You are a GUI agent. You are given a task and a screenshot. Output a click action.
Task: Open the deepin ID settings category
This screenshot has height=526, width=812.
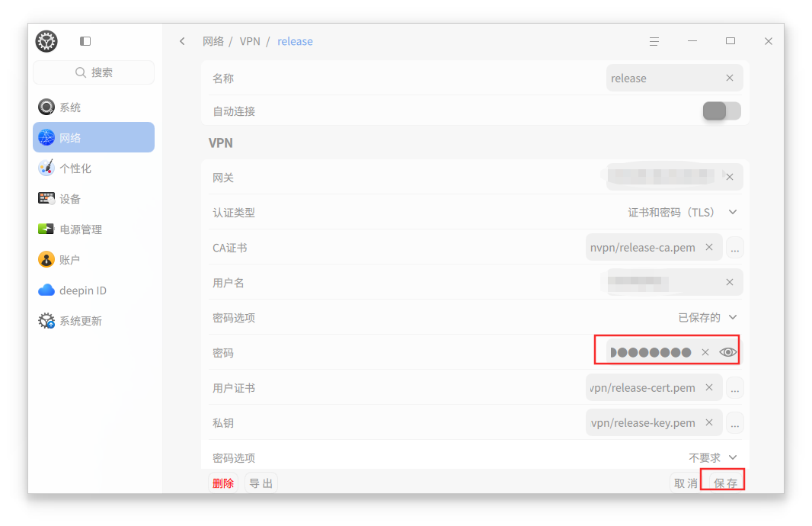pyautogui.click(x=94, y=290)
